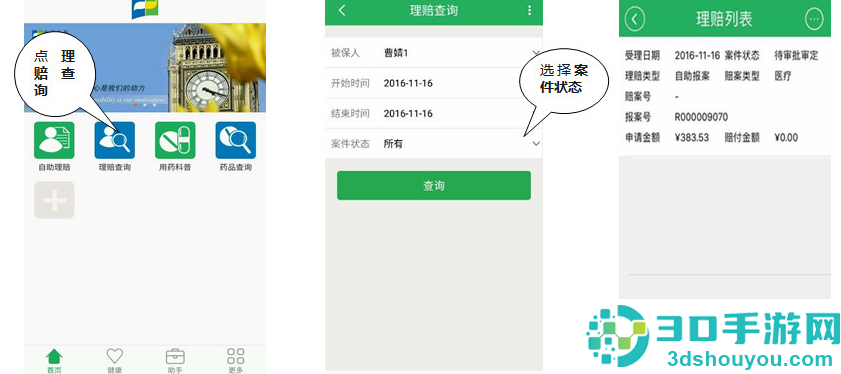
Task: Open the circled more-options icon in 理赔列表
Action: (x=814, y=19)
